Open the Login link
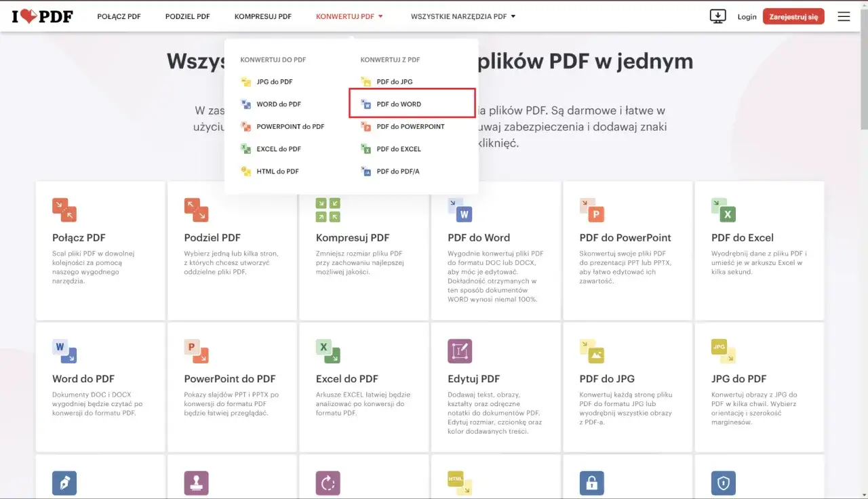This screenshot has width=868, height=499. [x=747, y=16]
